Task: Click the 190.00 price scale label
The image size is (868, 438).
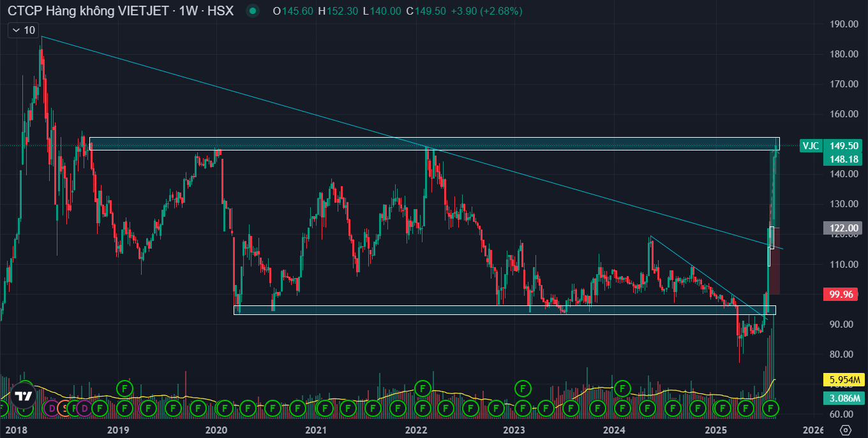Action: 843,24
